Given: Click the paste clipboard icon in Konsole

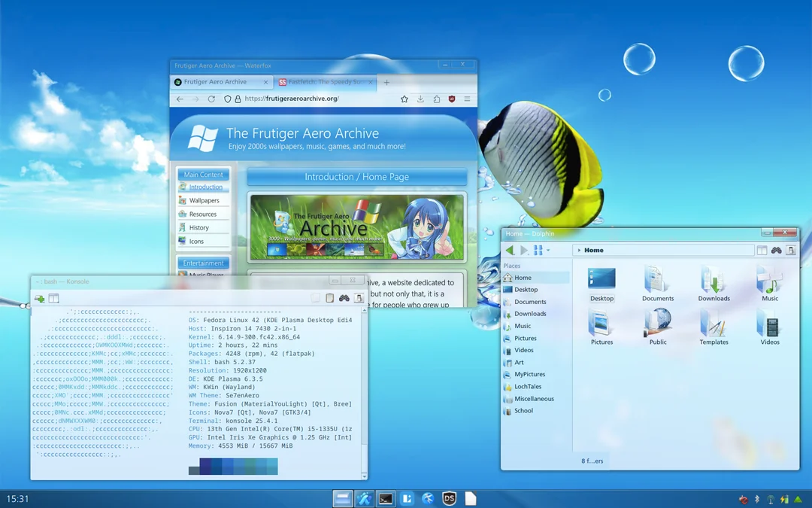Looking at the screenshot, I should click(329, 299).
